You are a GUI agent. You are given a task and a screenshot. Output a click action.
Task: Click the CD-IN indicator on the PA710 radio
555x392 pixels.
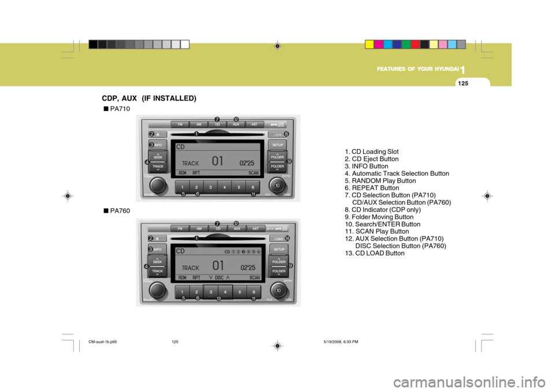pos(277,135)
